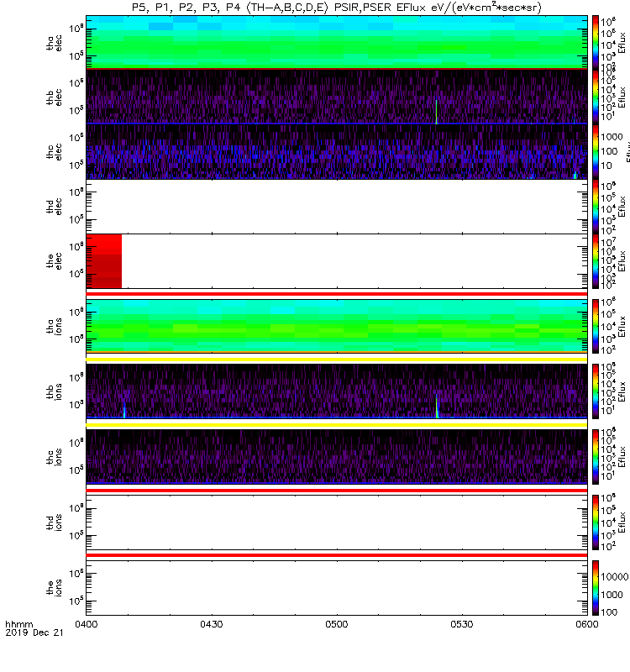Click the Eflux color bar beside thc ions
This screenshot has width=630, height=672.
coord(596,457)
